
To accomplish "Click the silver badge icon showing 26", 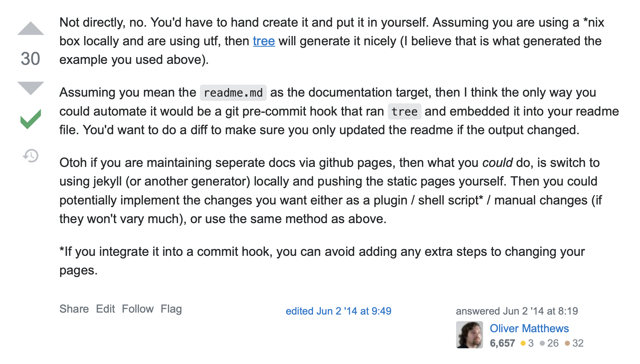I will [x=543, y=343].
